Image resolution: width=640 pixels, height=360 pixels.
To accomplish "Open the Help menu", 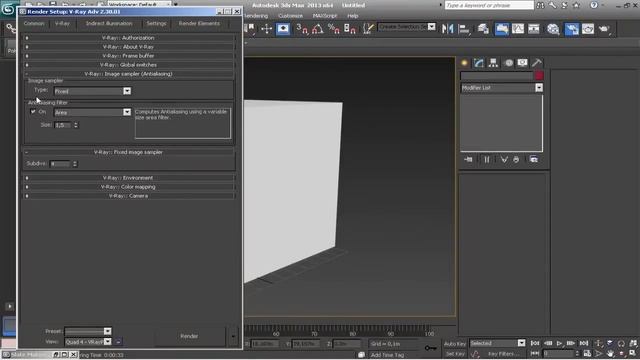I will pos(353,16).
